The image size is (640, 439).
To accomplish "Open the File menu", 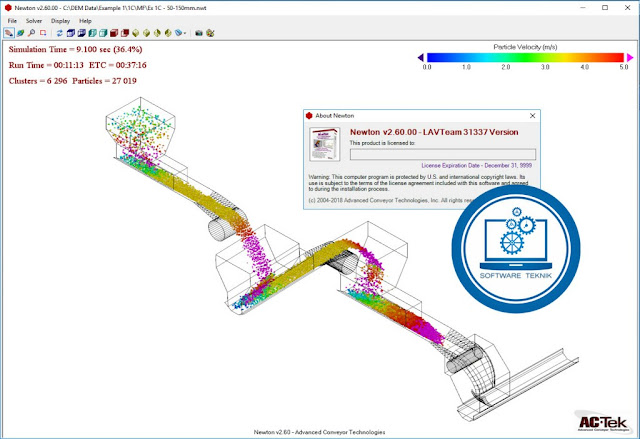I will pyautogui.click(x=12, y=21).
